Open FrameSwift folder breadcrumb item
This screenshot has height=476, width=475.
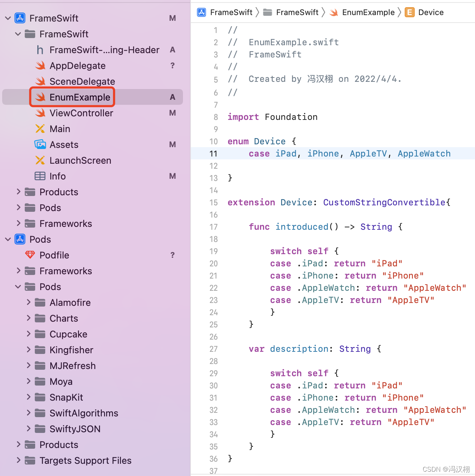pyautogui.click(x=297, y=12)
